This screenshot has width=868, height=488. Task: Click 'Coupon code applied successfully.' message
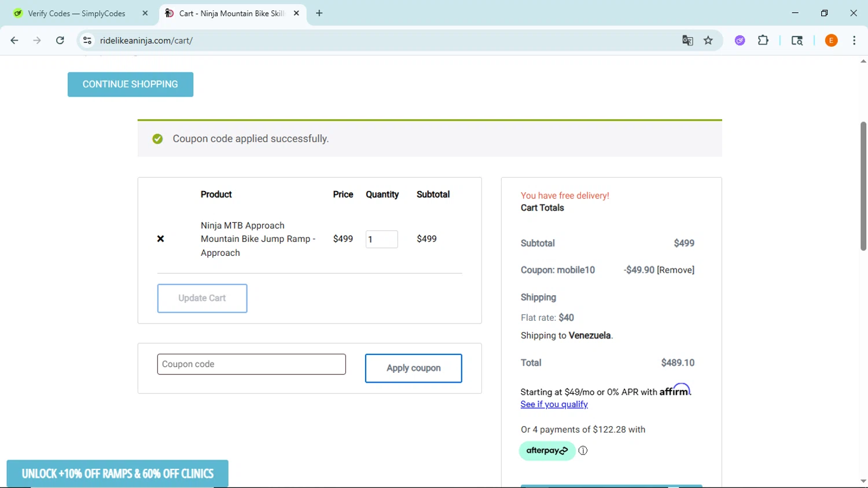[x=251, y=139]
